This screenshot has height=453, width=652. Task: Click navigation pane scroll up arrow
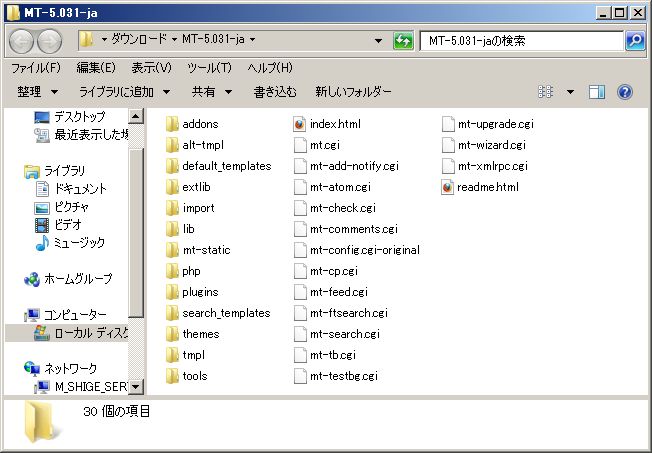pyautogui.click(x=136, y=116)
